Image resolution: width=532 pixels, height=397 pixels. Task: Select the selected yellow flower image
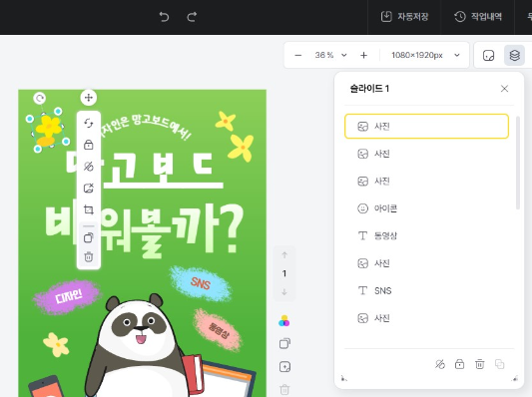tap(48, 131)
